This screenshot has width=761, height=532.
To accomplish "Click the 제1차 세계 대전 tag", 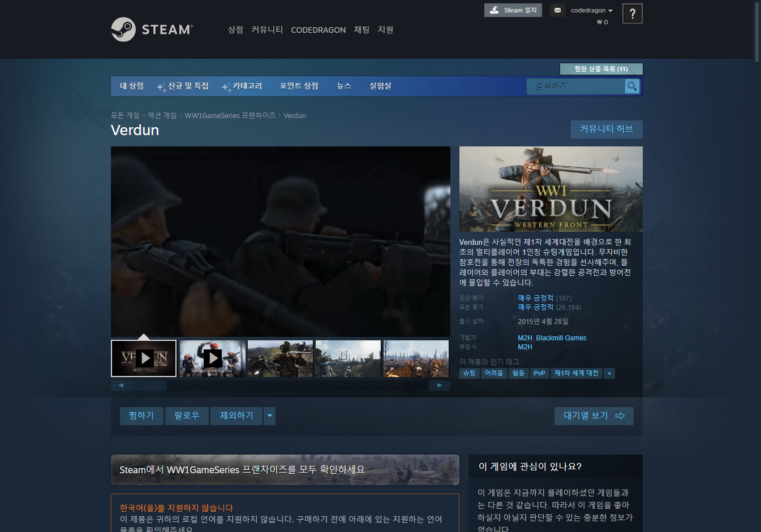I will pyautogui.click(x=576, y=373).
